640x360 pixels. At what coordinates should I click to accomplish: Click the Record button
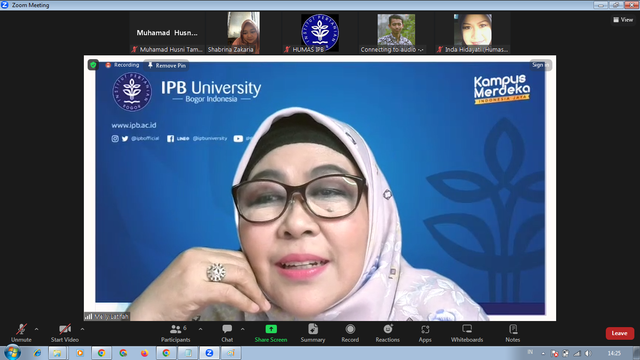350,333
